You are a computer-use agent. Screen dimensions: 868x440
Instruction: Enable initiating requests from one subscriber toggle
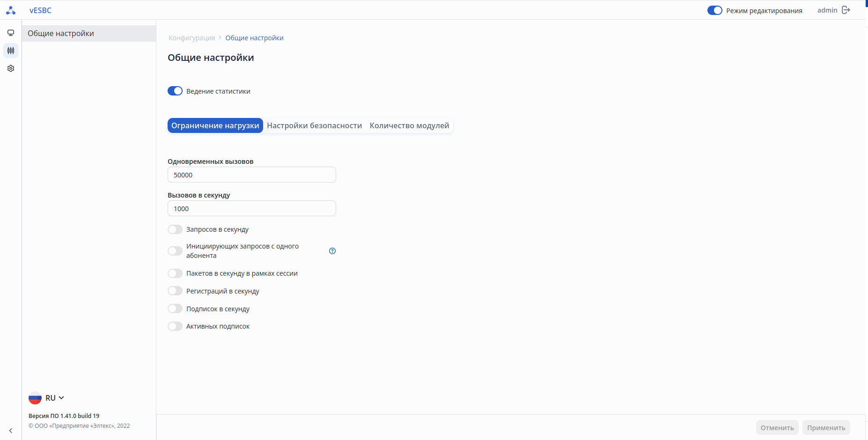tap(175, 251)
